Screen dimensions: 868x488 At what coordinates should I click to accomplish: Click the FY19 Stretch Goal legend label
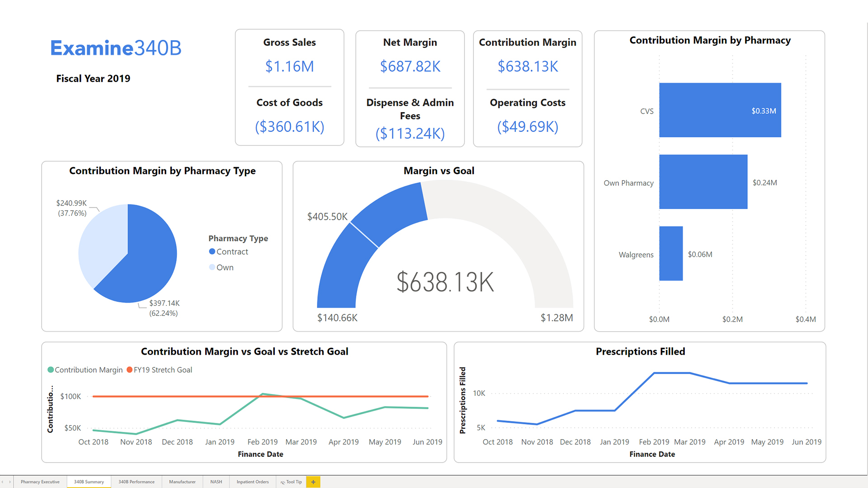point(163,370)
